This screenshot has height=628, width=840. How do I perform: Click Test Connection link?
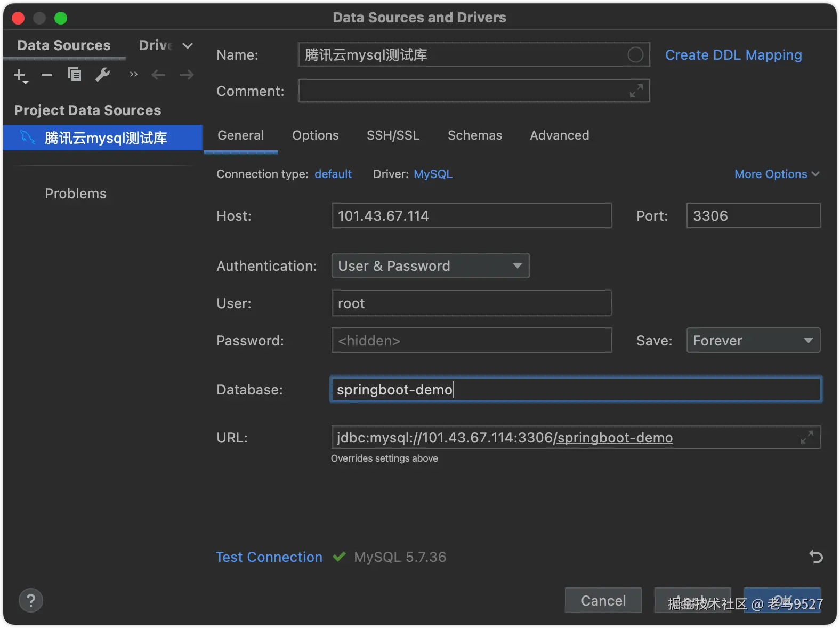[x=269, y=557]
